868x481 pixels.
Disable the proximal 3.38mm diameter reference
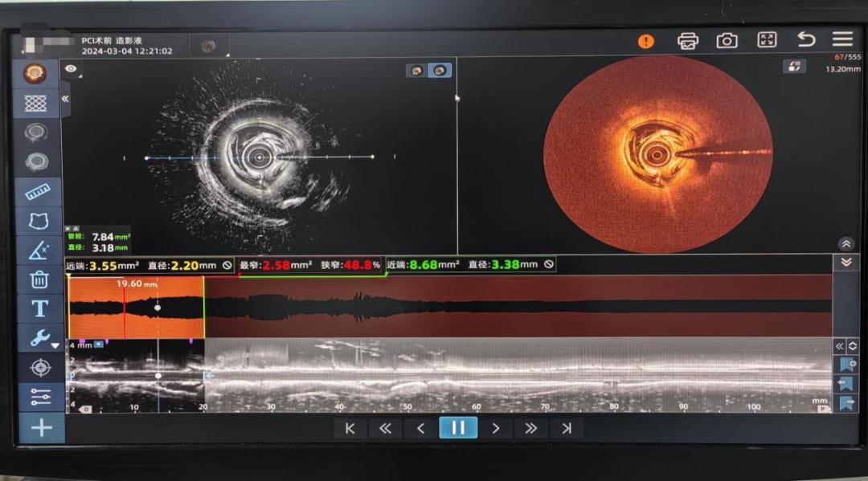[x=549, y=264]
